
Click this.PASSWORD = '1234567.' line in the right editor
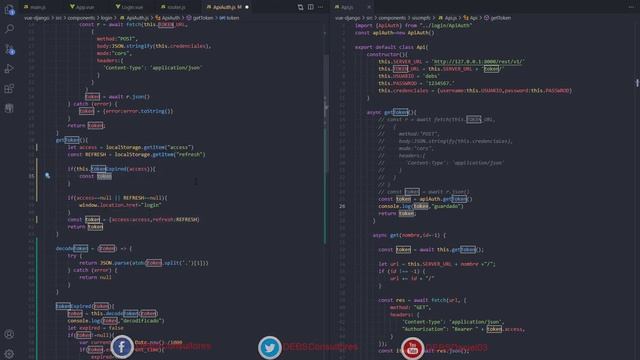(x=416, y=83)
